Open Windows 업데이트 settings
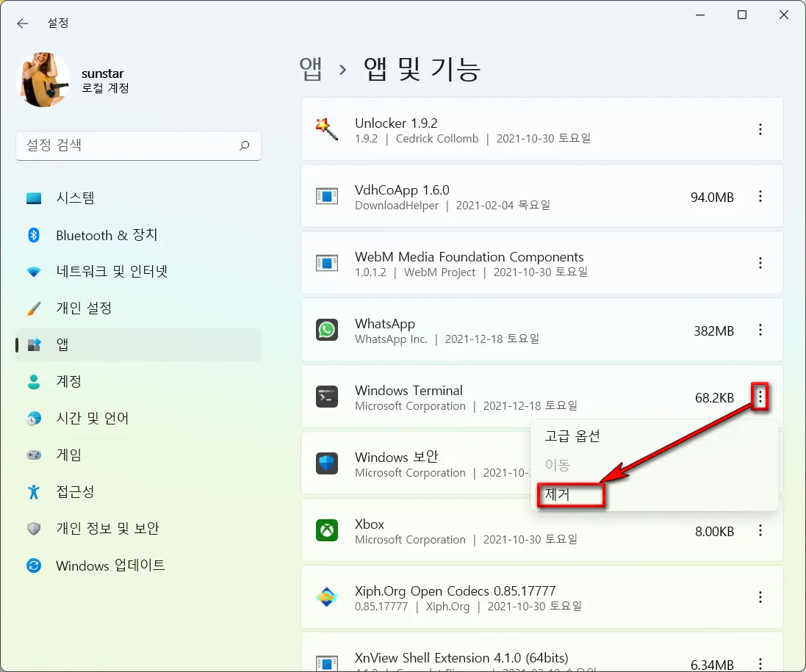Viewport: 806px width, 672px height. (138, 566)
